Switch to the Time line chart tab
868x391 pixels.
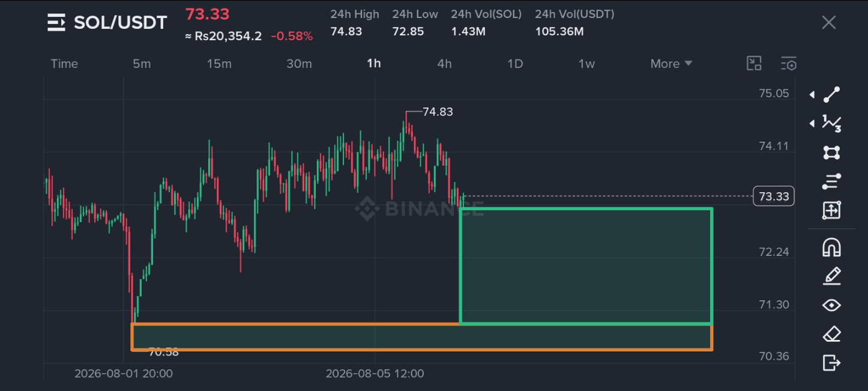(64, 64)
